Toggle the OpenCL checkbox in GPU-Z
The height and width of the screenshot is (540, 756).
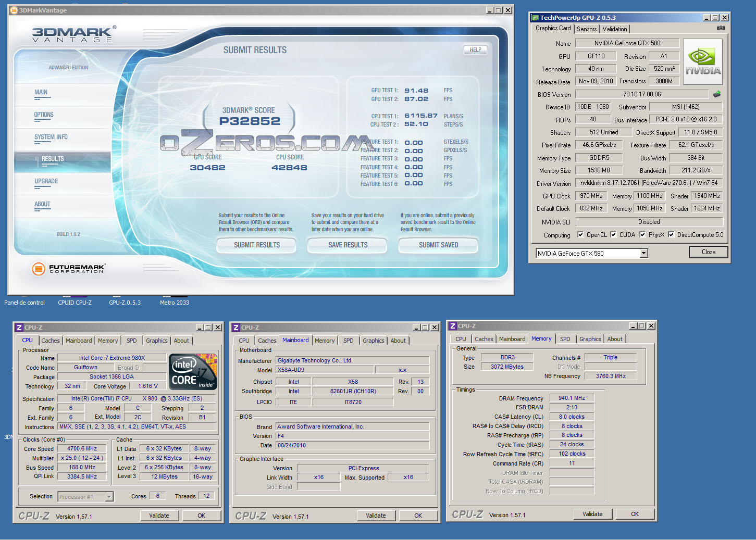(x=580, y=234)
